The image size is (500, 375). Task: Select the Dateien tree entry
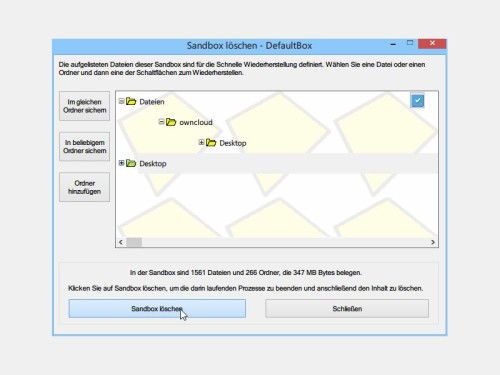point(152,102)
